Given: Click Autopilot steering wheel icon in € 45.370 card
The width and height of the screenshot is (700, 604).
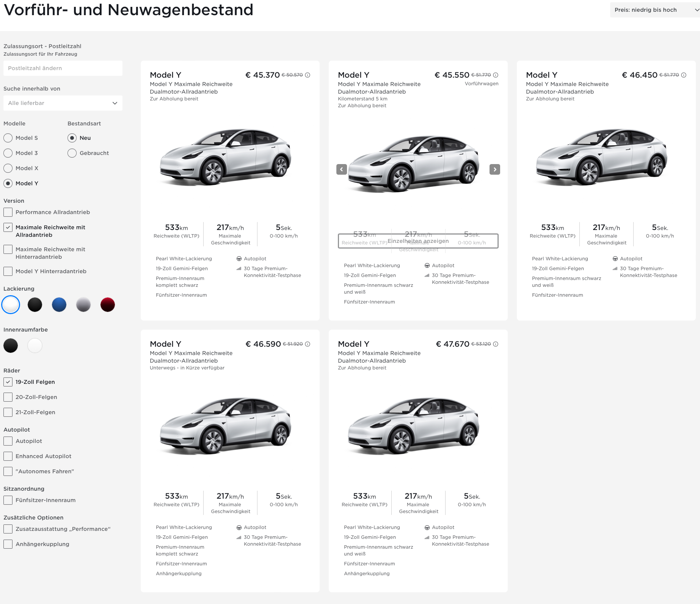Looking at the screenshot, I should (239, 259).
